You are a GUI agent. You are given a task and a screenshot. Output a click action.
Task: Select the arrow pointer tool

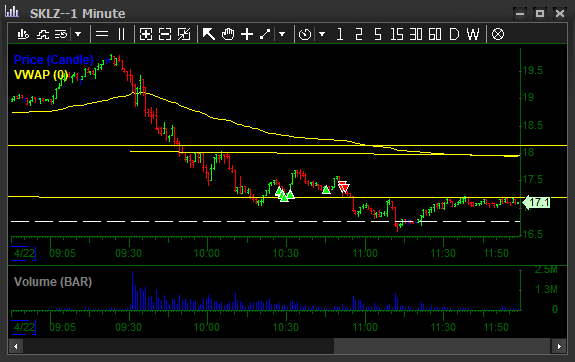209,34
